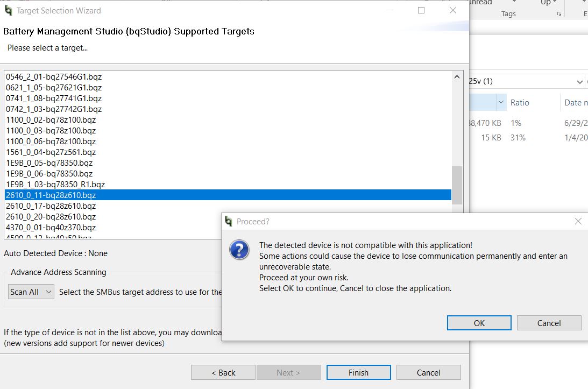Click the 15 KB size cell
Image resolution: width=588 pixels, height=389 pixels.
(x=491, y=138)
